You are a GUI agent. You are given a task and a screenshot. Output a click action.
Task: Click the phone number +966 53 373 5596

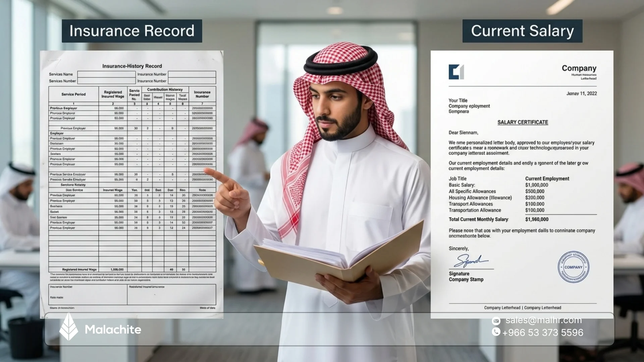pyautogui.click(x=543, y=333)
